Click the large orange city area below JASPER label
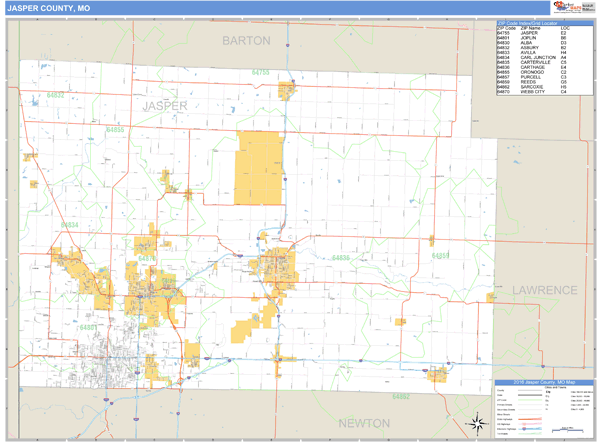This screenshot has height=442, width=600. 258,168
